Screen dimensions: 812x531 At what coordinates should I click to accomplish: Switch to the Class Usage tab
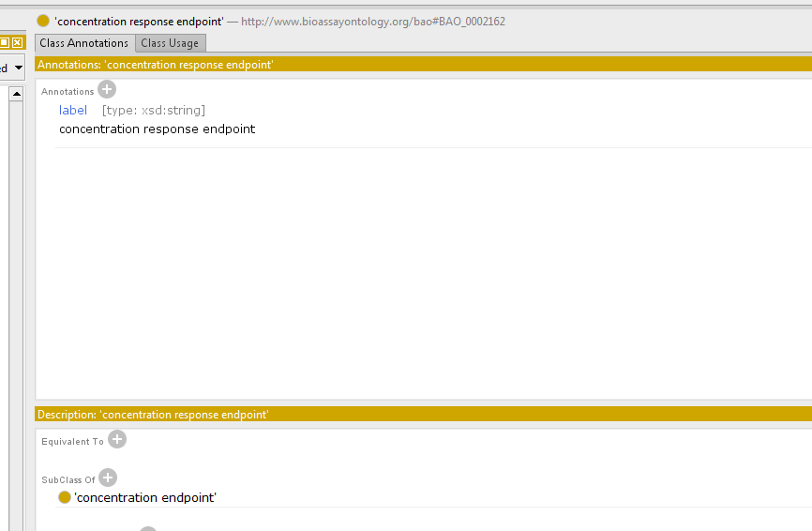tap(170, 43)
